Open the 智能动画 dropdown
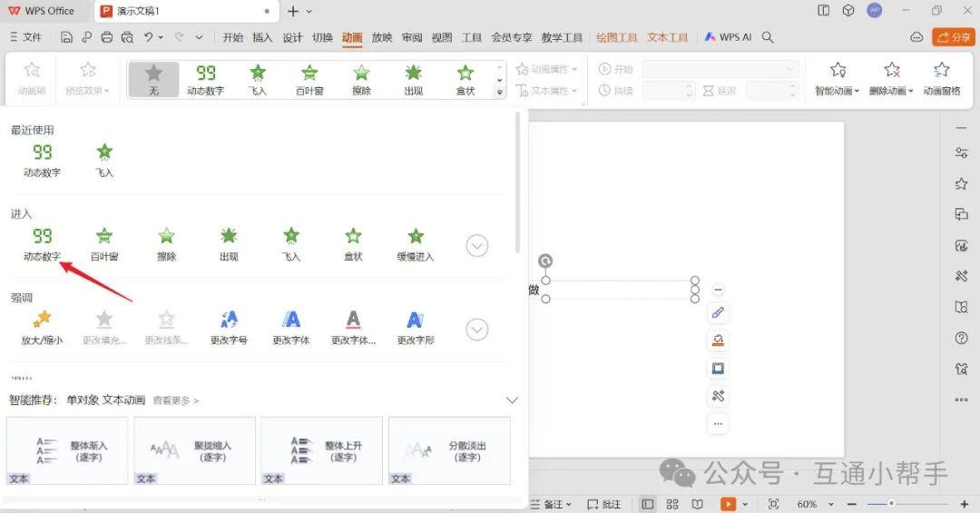Viewport: 980px width, 513px height. [838, 80]
